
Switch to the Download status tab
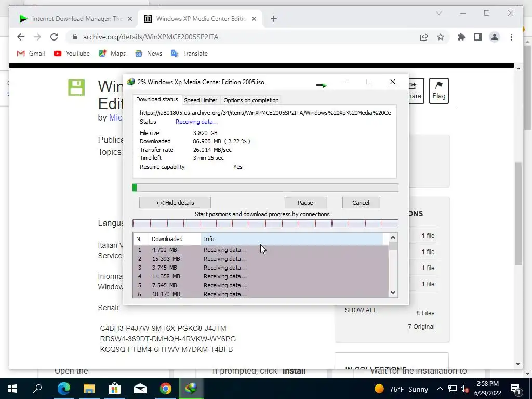pyautogui.click(x=157, y=99)
